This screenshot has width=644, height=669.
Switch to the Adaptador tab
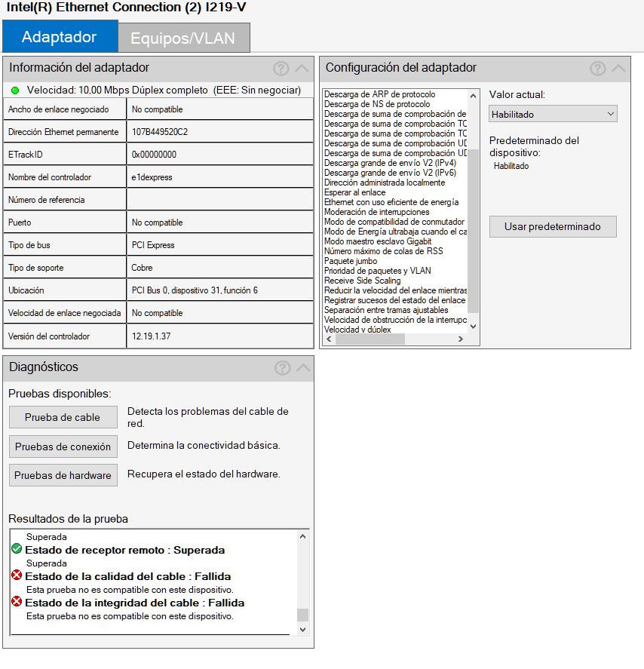(60, 37)
